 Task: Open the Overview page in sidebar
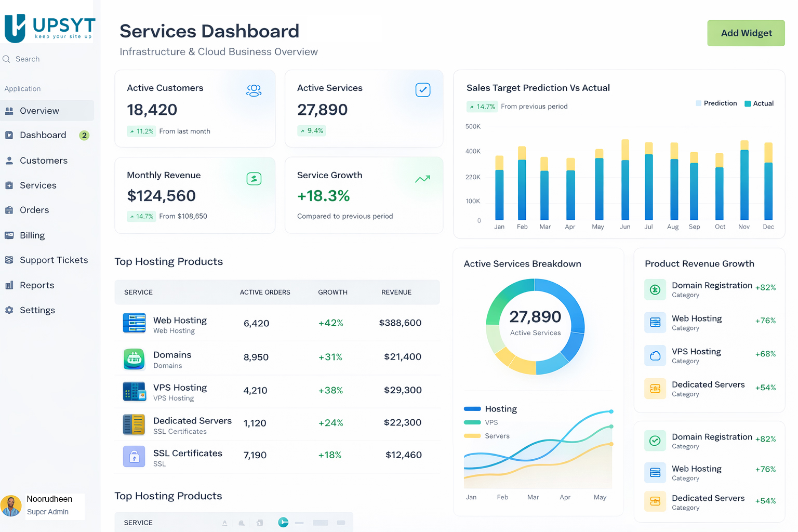39,111
